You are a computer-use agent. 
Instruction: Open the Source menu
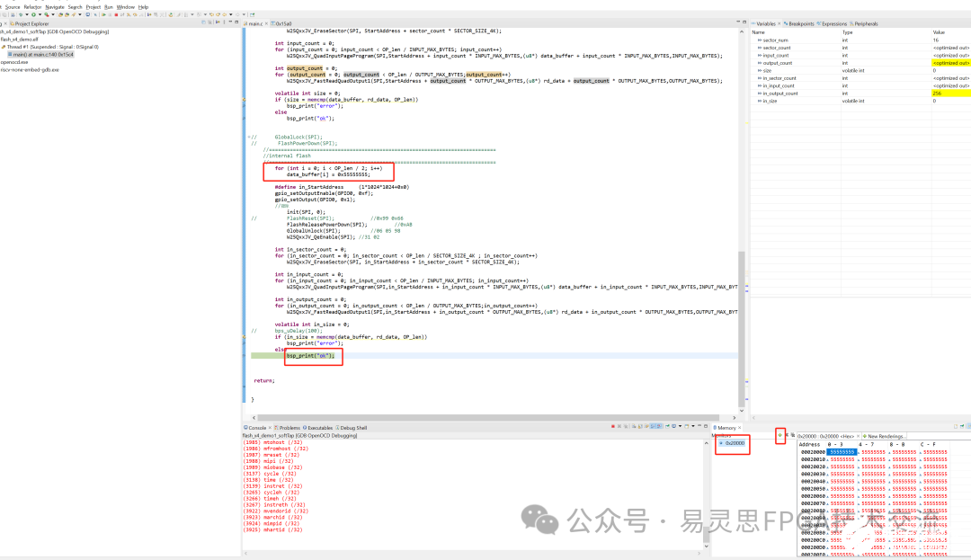point(13,7)
